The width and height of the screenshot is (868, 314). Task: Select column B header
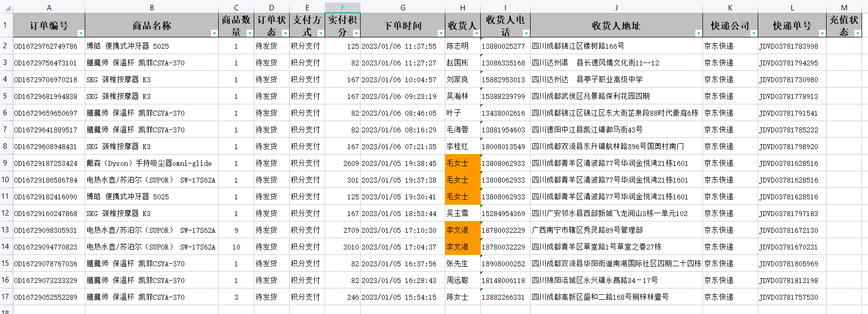(152, 7)
